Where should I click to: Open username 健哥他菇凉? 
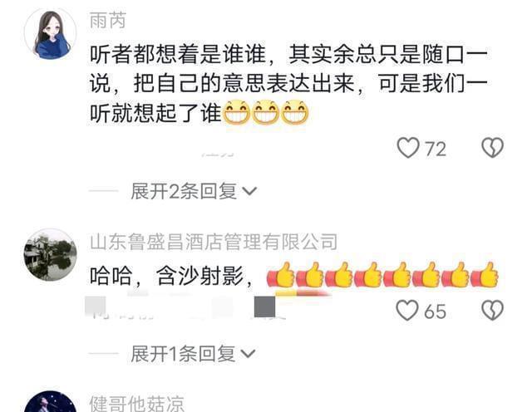[x=136, y=404]
